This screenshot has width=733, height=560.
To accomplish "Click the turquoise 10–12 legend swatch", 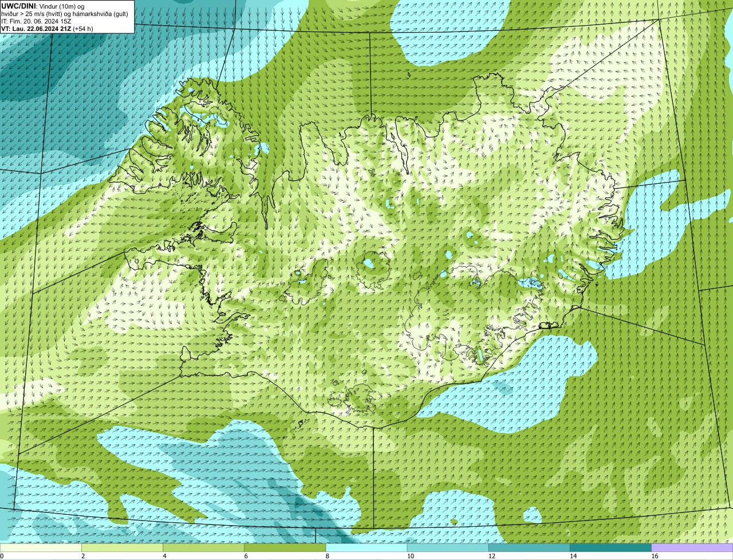I will [x=448, y=547].
